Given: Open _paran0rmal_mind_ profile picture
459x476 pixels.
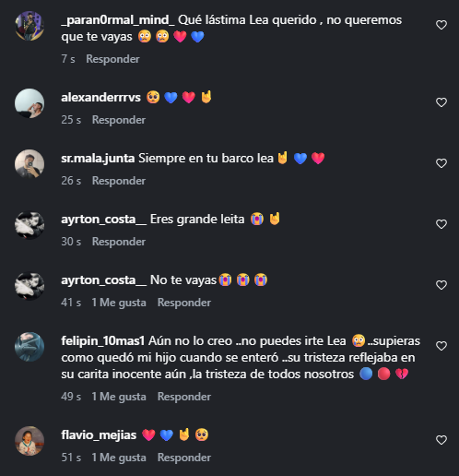Looking at the screenshot, I should [29, 26].
